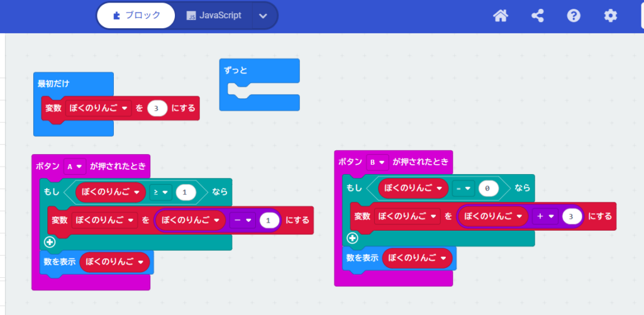644x315 pixels.
Task: Open the Help question mark icon
Action: (574, 16)
